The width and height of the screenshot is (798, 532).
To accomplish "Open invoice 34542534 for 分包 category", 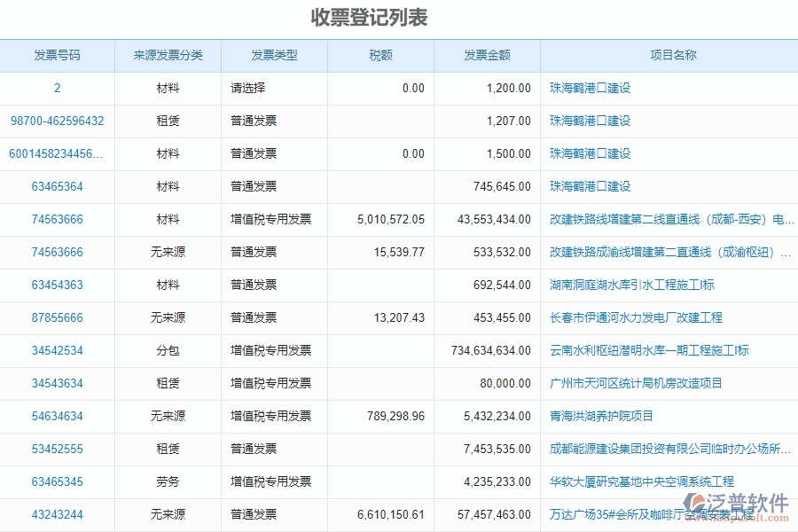I will point(57,350).
